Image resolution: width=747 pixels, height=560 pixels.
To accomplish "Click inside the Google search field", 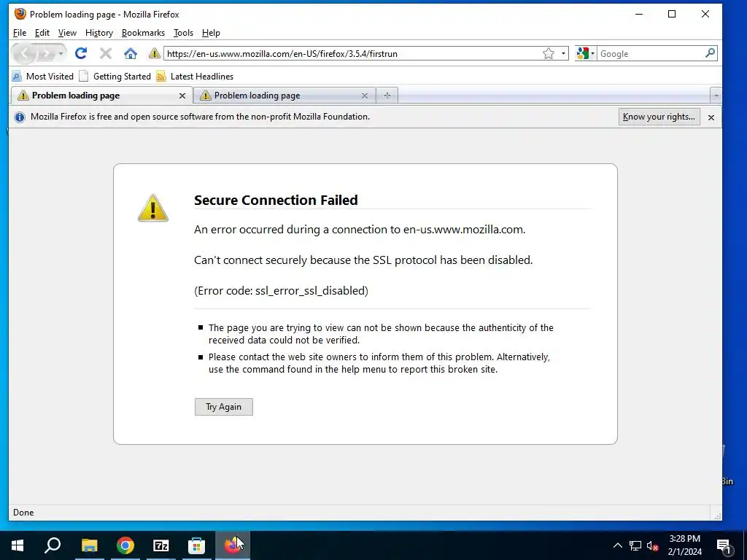I will [651, 54].
